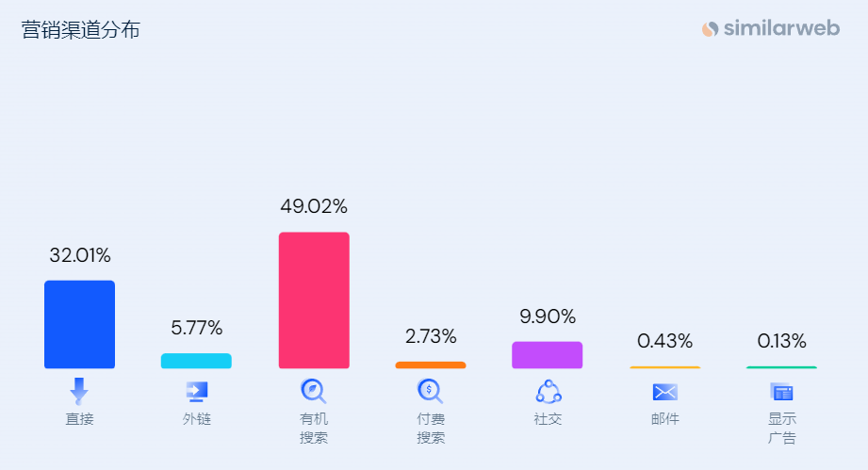Click the 直接 channel label text
Screen dimensions: 868x470
coord(79,419)
